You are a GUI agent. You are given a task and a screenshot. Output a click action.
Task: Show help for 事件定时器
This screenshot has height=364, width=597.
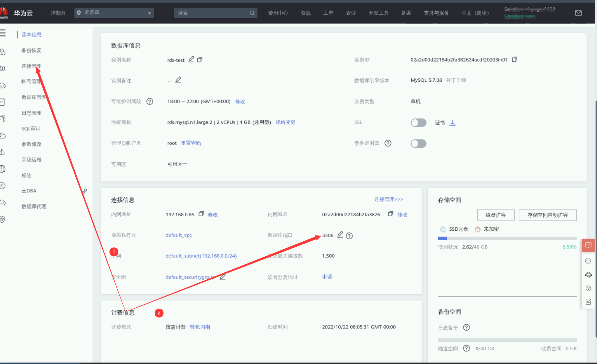tap(388, 143)
